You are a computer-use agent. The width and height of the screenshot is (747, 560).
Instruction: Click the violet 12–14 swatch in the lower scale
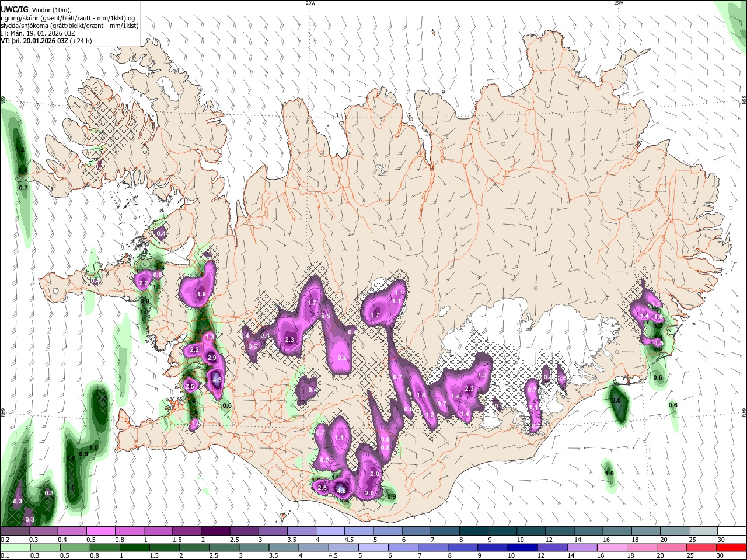pyautogui.click(x=553, y=547)
